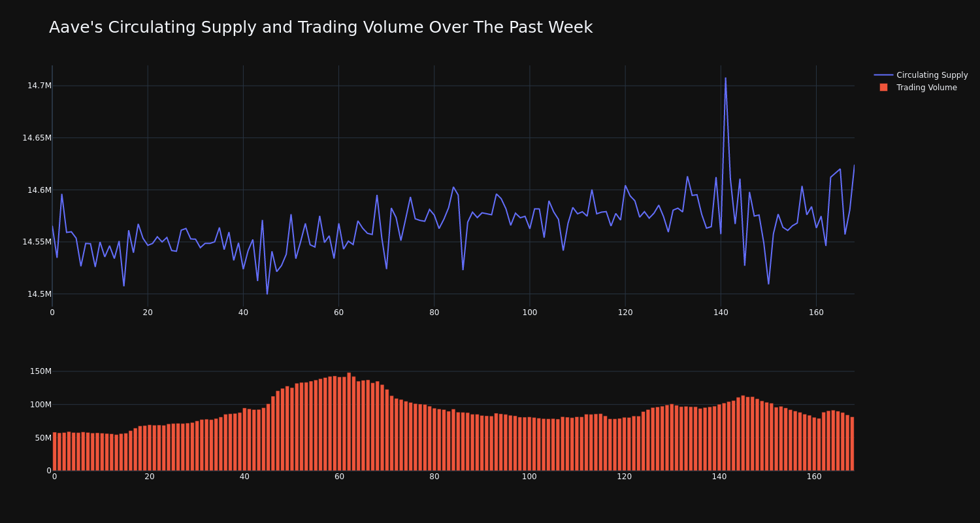The width and height of the screenshot is (980, 523).
Task: Click the supply line peak near 14.7M
Action: click(x=725, y=78)
